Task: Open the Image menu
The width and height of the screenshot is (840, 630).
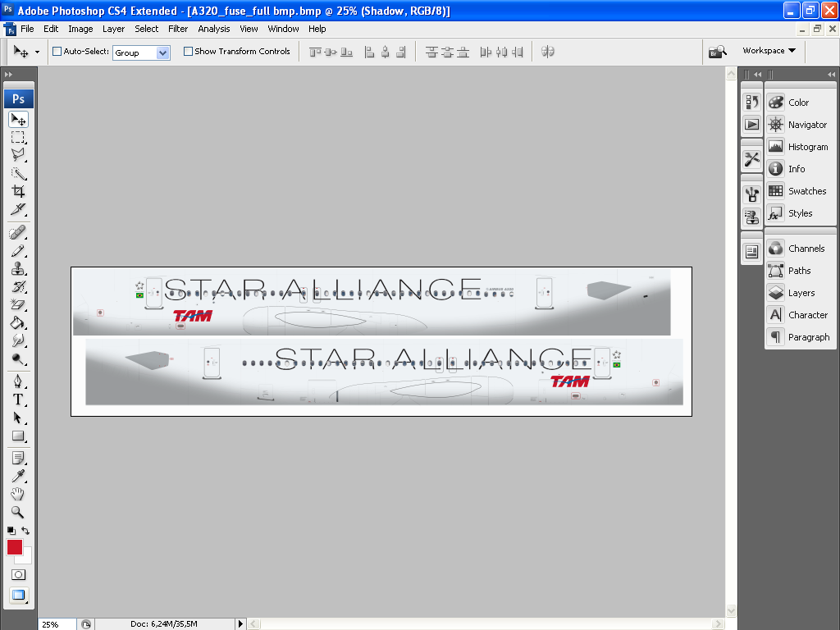Action: tap(80, 29)
